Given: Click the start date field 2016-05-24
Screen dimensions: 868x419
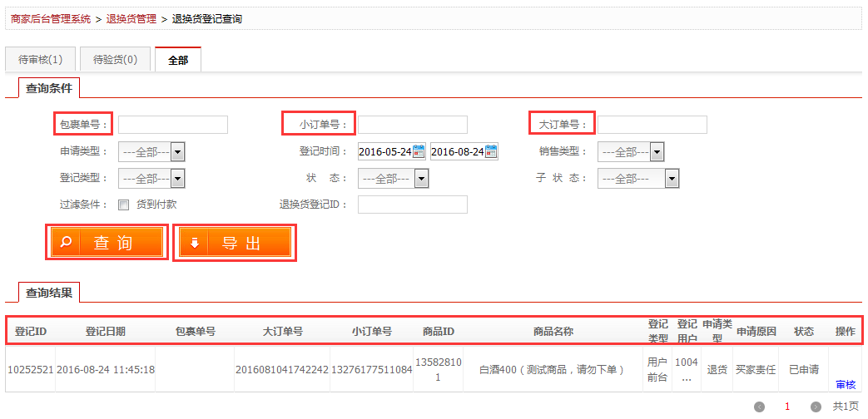Looking at the screenshot, I should pos(385,151).
